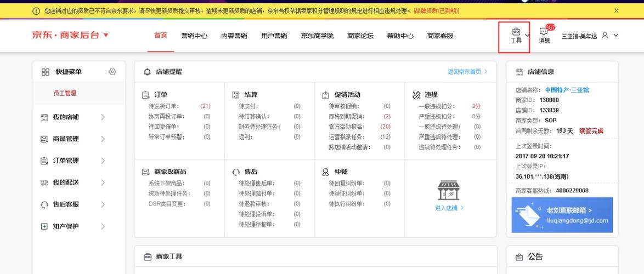Open 商家客服 in the top nav
The width and height of the screenshot is (644, 274).
tap(440, 36)
